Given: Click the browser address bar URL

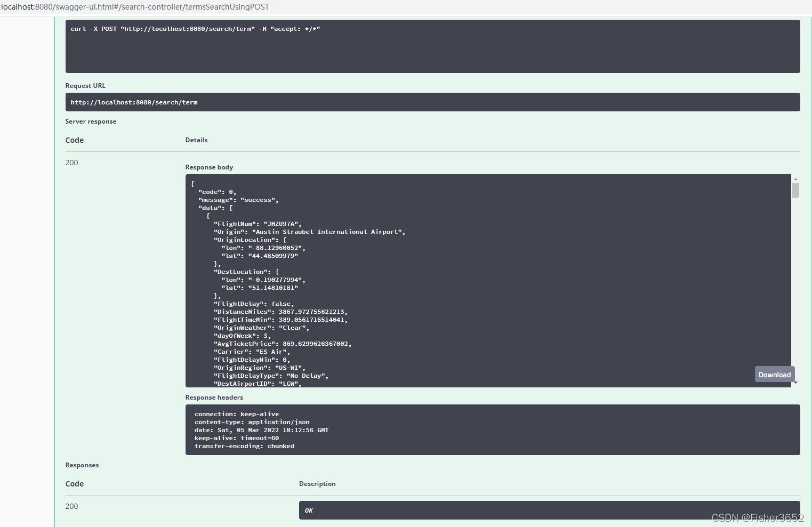Looking at the screenshot, I should (x=135, y=7).
